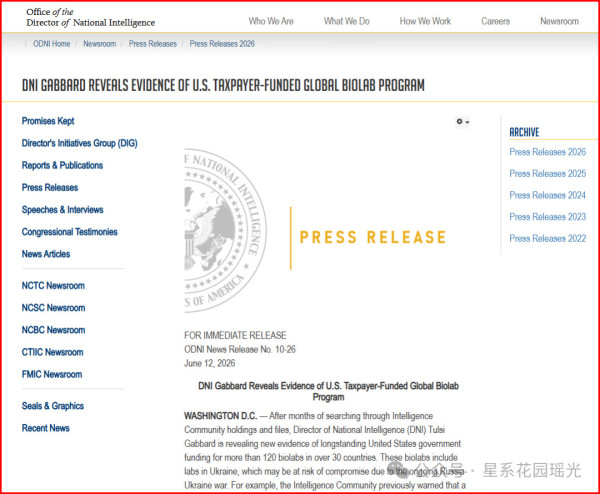Screen dimensions: 600x494
Task: Open the Careers menu
Action: click(x=496, y=21)
